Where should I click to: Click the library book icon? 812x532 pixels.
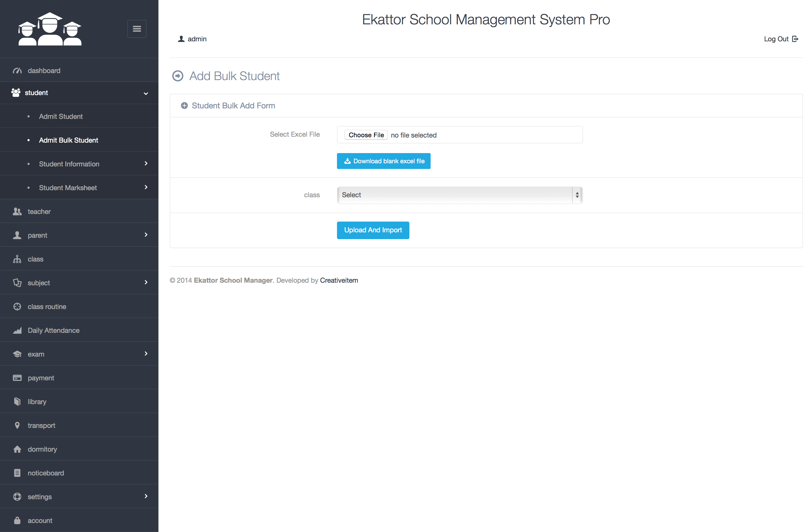[x=17, y=402]
